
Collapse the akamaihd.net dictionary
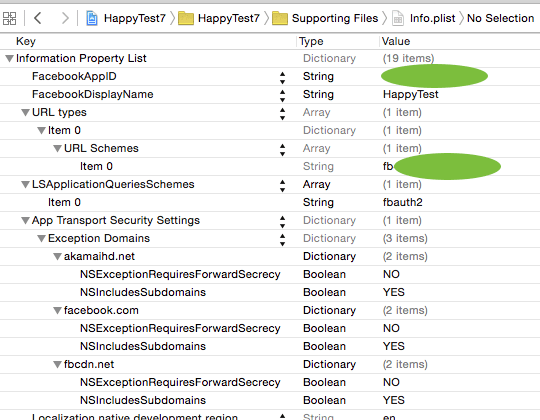click(x=57, y=256)
